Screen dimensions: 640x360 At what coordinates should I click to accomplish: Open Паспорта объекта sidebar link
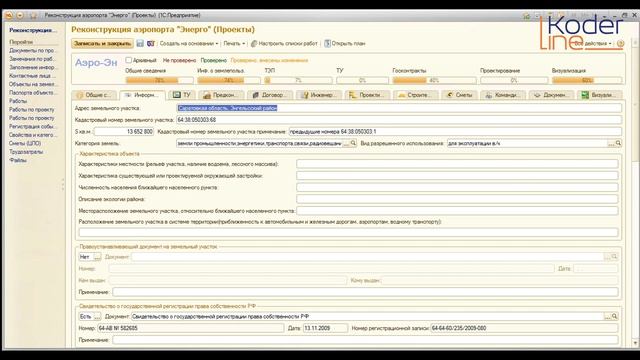pyautogui.click(x=32, y=93)
